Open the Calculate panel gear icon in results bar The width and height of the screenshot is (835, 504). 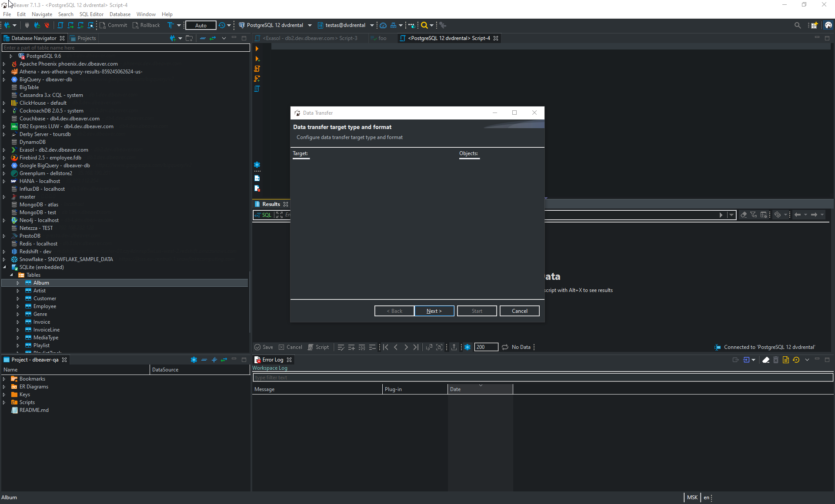pos(468,347)
